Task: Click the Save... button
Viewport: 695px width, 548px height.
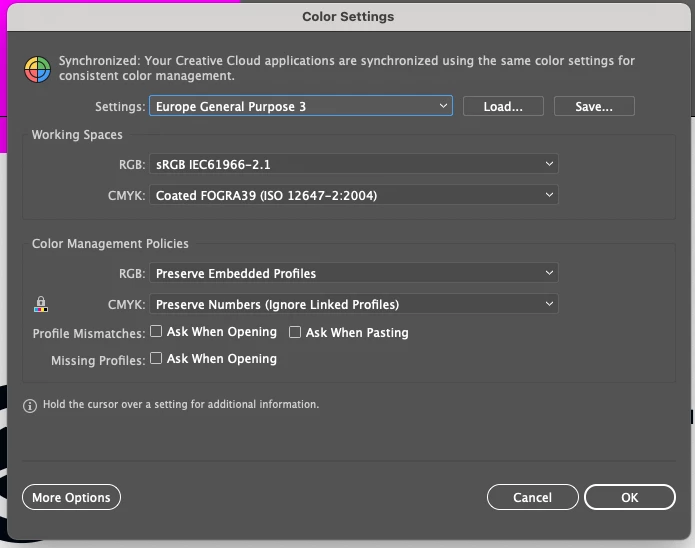Action: (594, 106)
